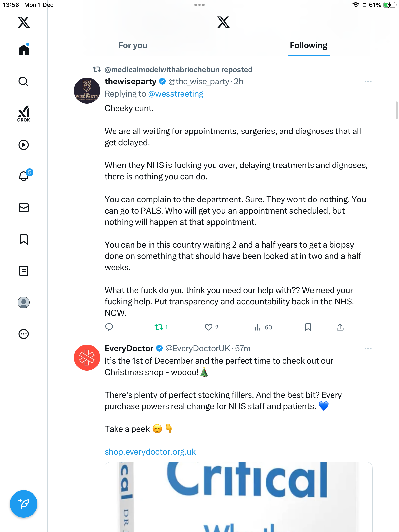This screenshot has height=532, width=399.
Task: Toggle like on thewiseparty post
Action: (x=208, y=327)
